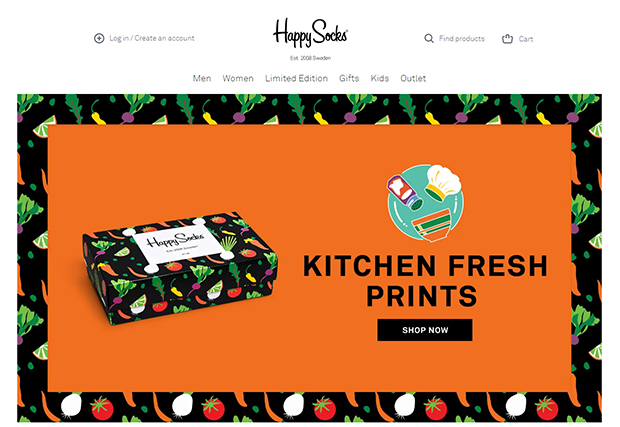Image resolution: width=620 pixels, height=427 pixels.
Task: Click the Happy Socks gift box image
Action: tap(180, 268)
